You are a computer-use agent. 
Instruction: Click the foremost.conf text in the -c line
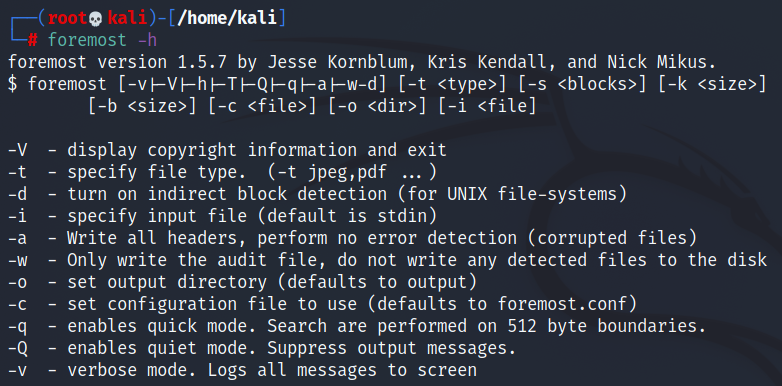coord(562,304)
